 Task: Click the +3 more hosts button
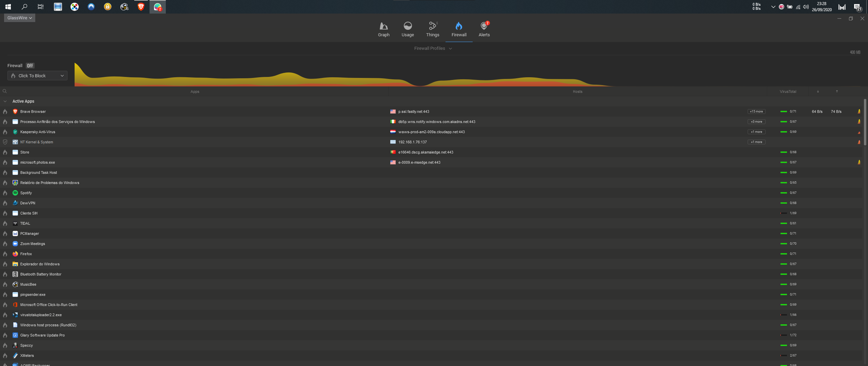coord(756,122)
